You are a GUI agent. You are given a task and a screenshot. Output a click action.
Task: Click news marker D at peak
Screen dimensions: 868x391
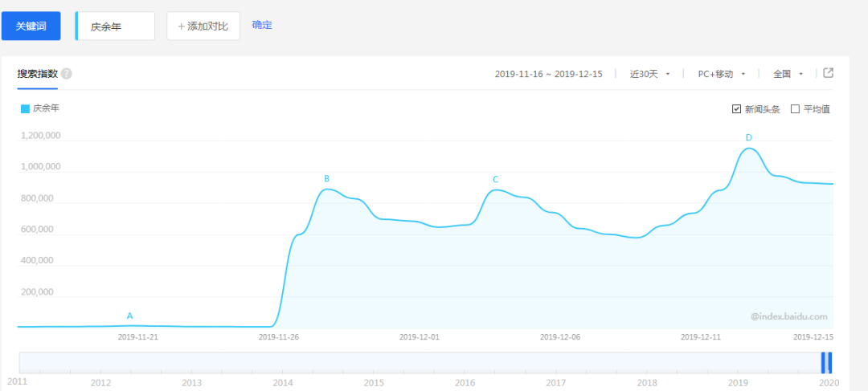pyautogui.click(x=748, y=137)
